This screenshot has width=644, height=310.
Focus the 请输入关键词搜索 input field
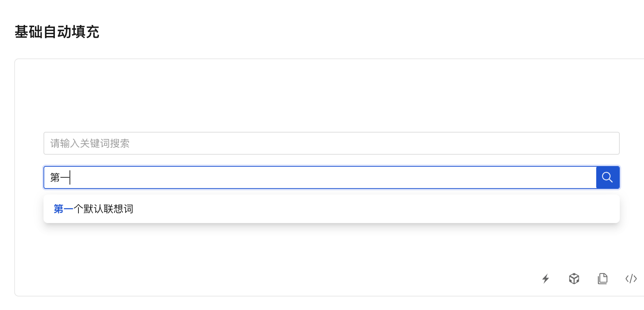click(x=331, y=143)
